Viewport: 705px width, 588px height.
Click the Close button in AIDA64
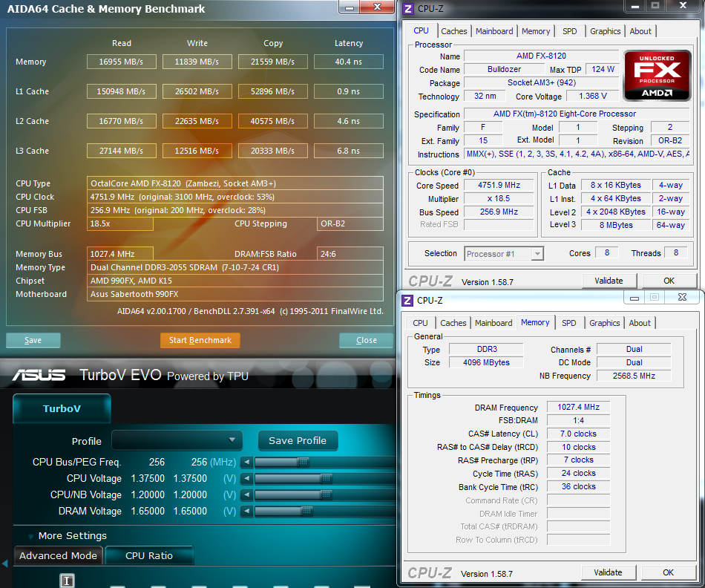tap(366, 340)
